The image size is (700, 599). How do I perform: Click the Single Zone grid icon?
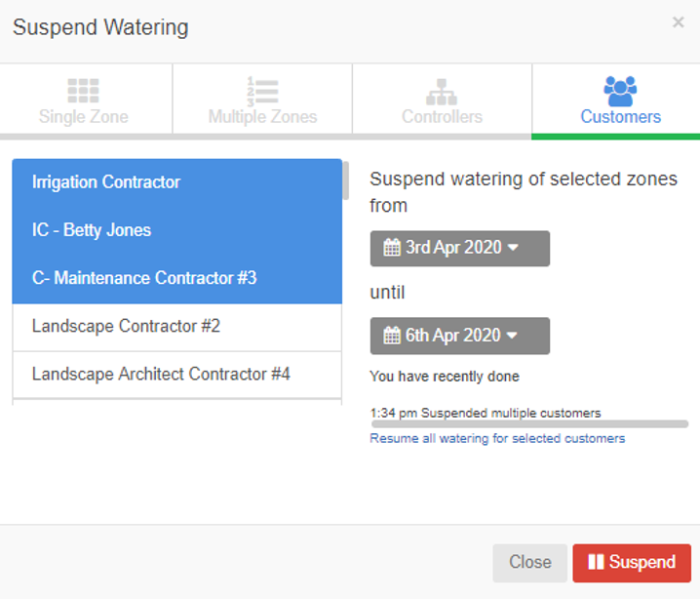click(84, 91)
